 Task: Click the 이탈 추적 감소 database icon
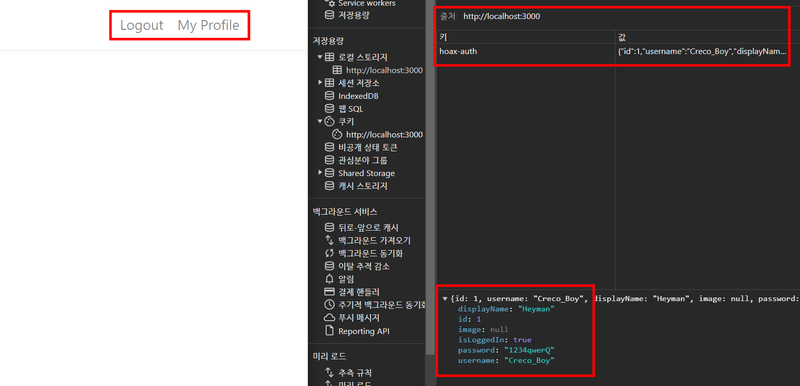click(330, 266)
